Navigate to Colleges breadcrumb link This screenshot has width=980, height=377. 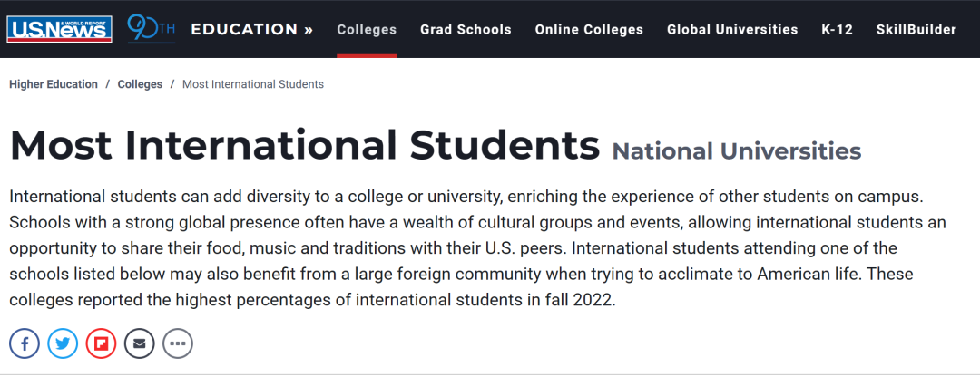point(140,84)
